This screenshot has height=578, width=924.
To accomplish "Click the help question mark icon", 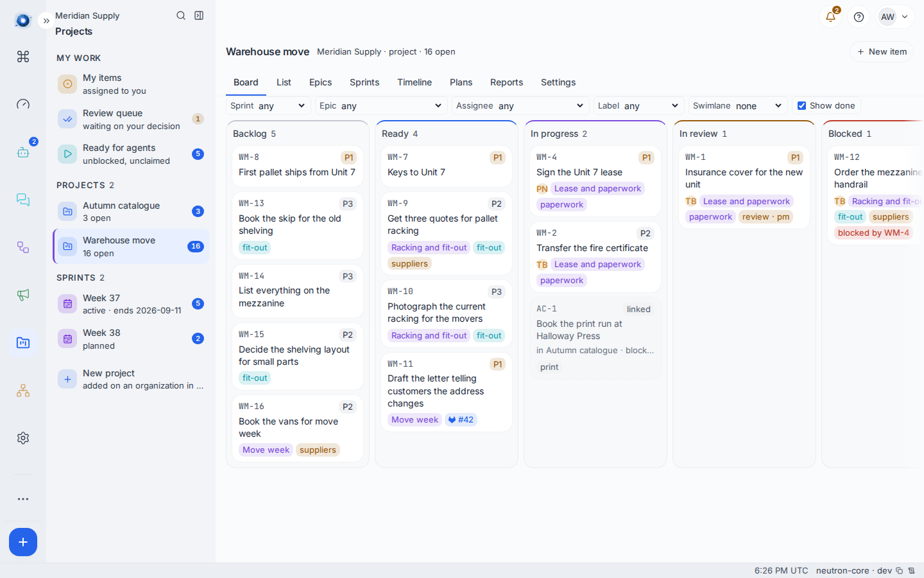I will (859, 17).
